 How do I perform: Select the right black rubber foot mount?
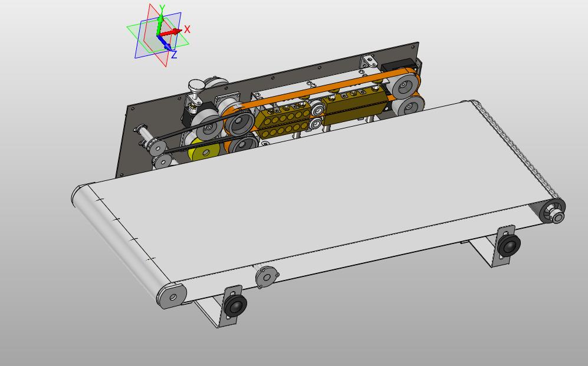click(x=509, y=246)
